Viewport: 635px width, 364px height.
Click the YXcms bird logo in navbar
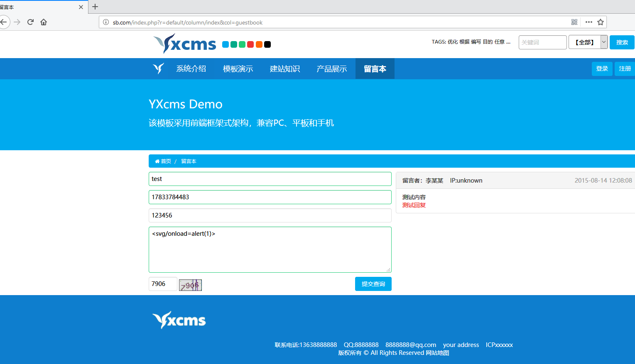point(158,68)
